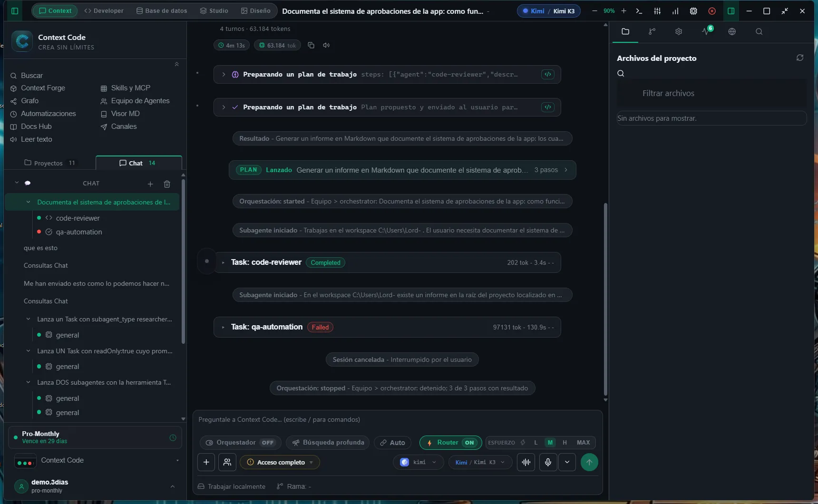Activate the microphone dictation icon
Viewport: 818px width, 504px height.
[x=548, y=462]
